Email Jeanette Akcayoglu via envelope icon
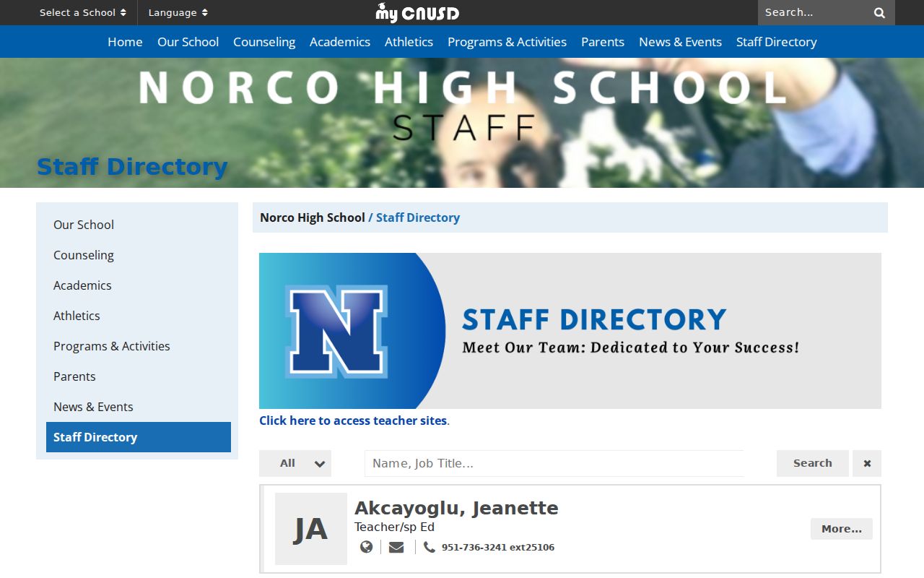This screenshot has width=924, height=578. click(396, 547)
